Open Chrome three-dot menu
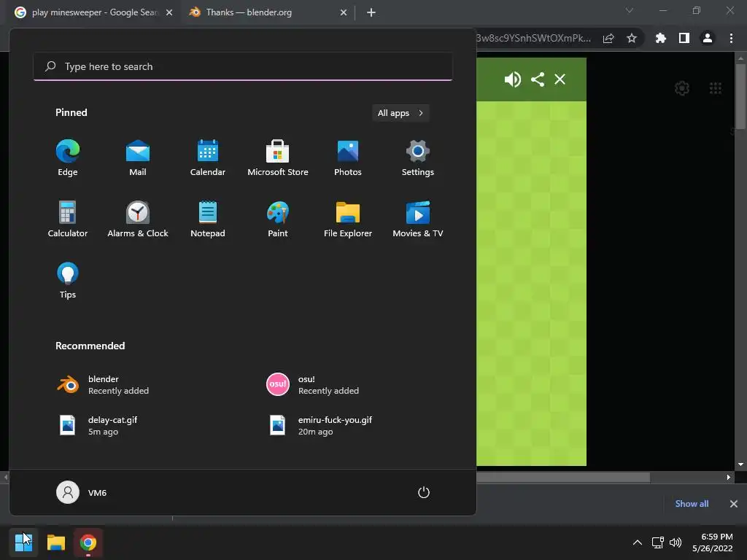Viewport: 747px width, 560px height. [731, 38]
